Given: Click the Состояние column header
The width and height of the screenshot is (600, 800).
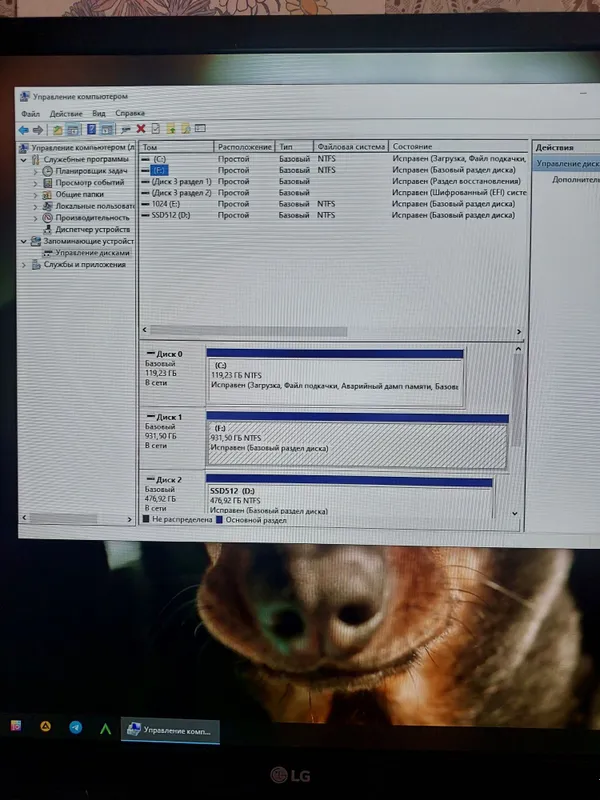Looking at the screenshot, I should click(458, 147).
